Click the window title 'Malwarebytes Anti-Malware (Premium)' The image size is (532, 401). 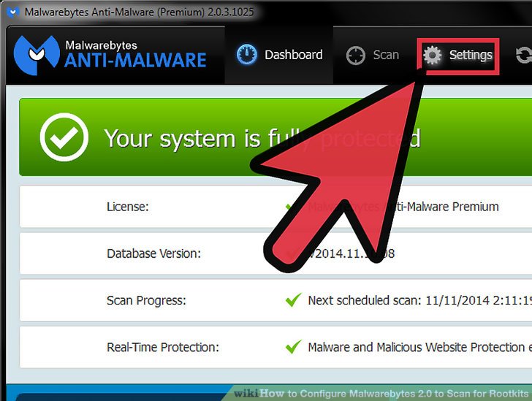pos(139,12)
